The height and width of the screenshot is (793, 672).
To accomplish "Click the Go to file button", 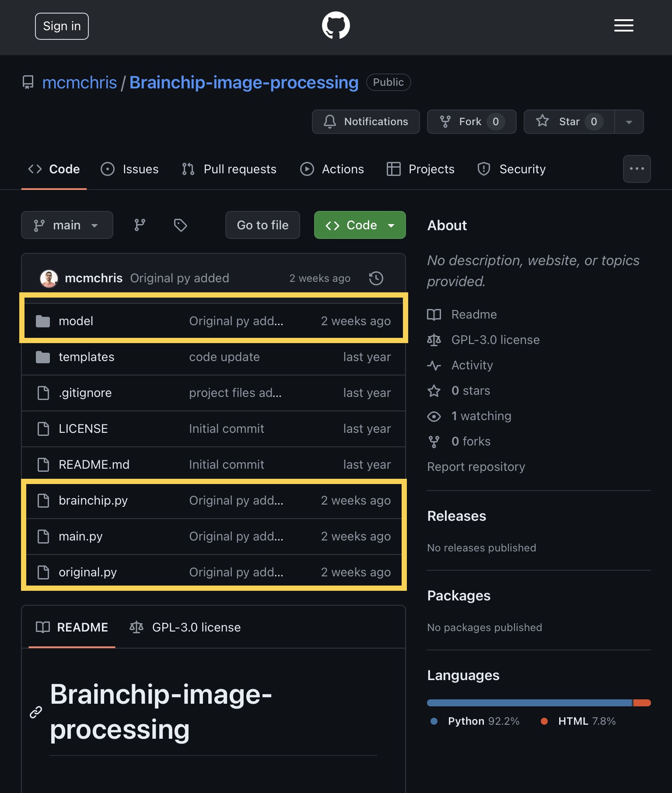I will (x=262, y=225).
